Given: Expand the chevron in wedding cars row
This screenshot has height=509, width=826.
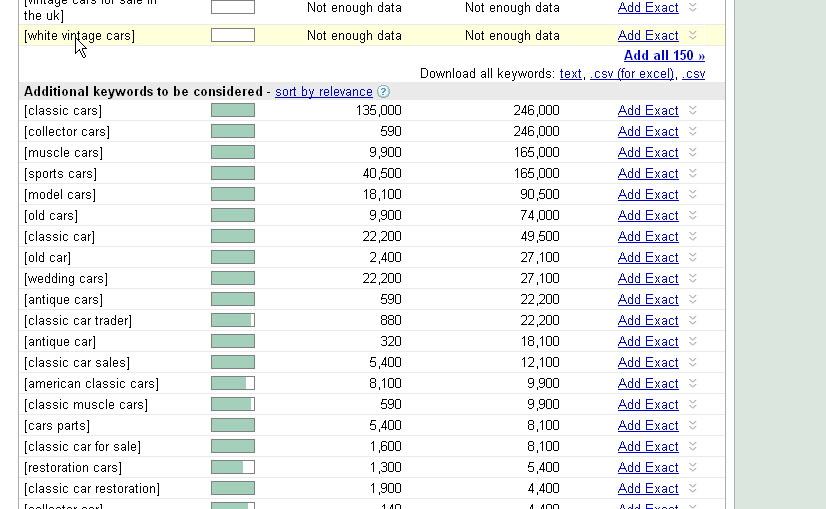Looking at the screenshot, I should [692, 278].
